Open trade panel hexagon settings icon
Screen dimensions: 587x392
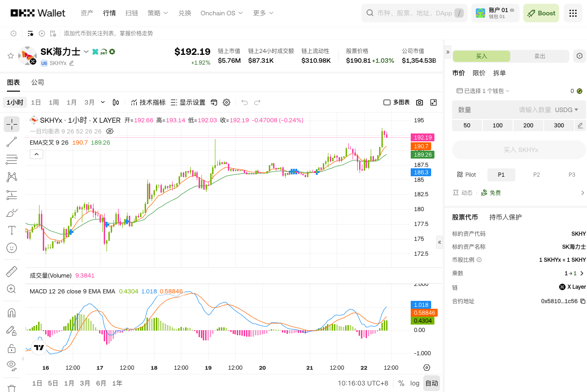tap(580, 56)
